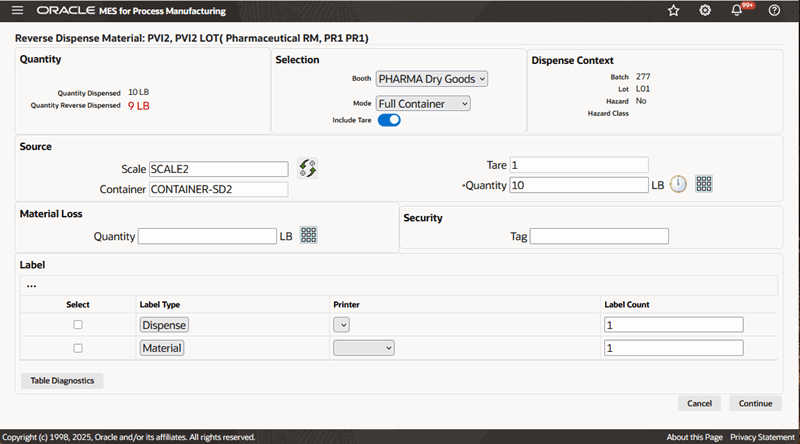Viewport: 800px width, 444px height.
Task: Click the Continue button
Action: [x=756, y=403]
